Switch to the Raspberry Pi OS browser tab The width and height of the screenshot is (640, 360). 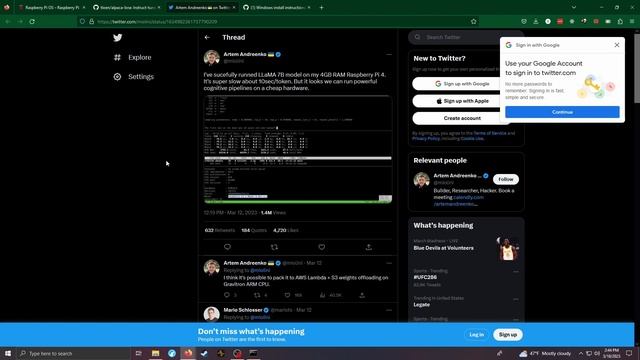pyautogui.click(x=52, y=7)
